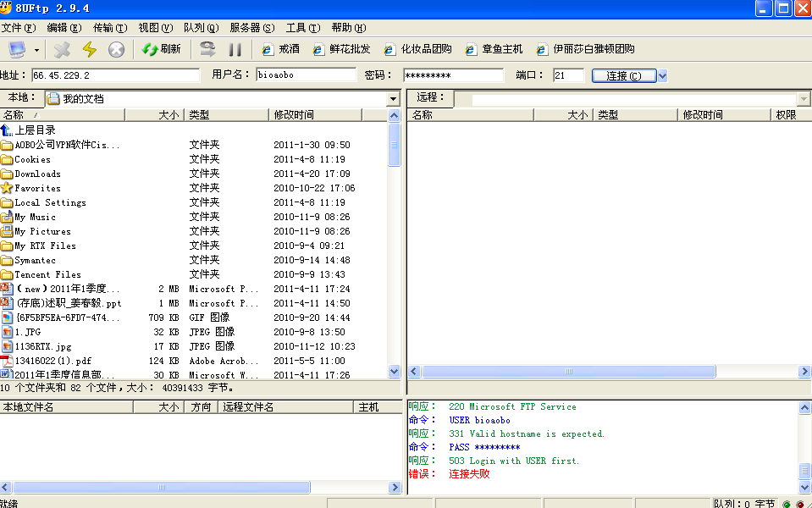Click the lightning quick-connect icon
This screenshot has height=508, width=812.
(x=90, y=50)
